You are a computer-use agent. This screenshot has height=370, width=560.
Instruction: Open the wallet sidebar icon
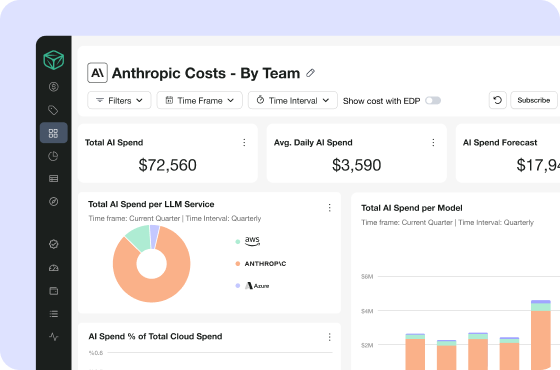(x=54, y=291)
